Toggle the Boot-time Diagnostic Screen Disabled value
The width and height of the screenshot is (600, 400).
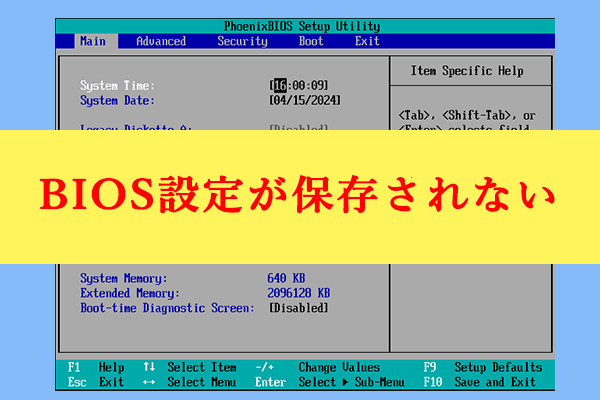tap(298, 308)
